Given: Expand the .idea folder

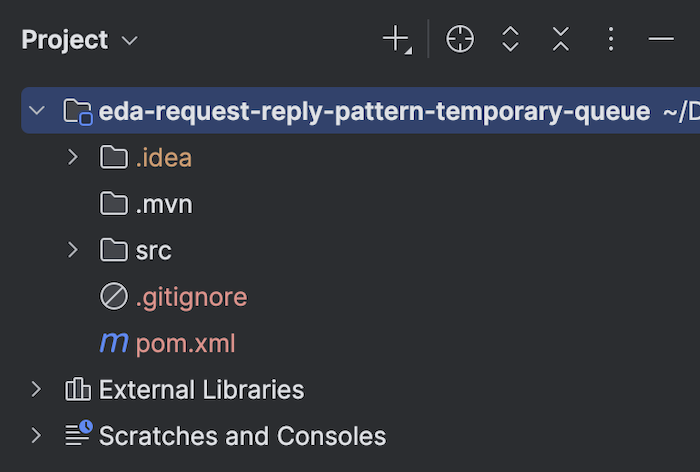Looking at the screenshot, I should (x=73, y=157).
